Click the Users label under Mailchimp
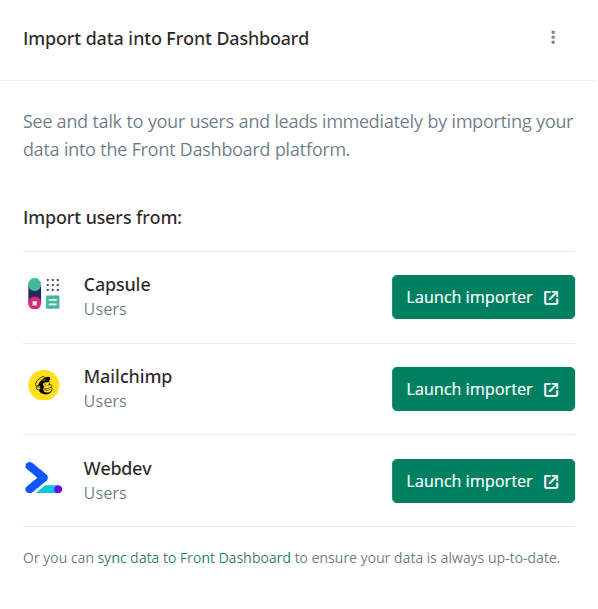Viewport: 598px width, 609px height. 105,401
